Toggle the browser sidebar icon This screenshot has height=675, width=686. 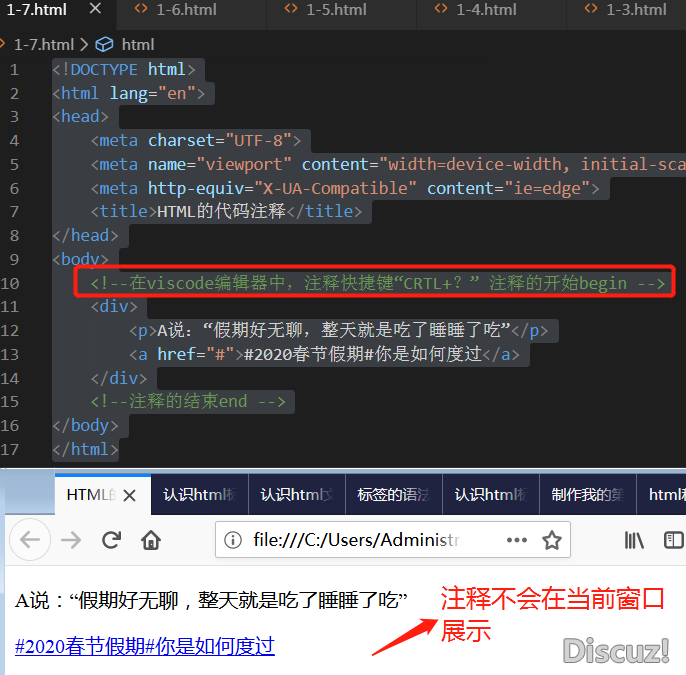pyautogui.click(x=674, y=540)
